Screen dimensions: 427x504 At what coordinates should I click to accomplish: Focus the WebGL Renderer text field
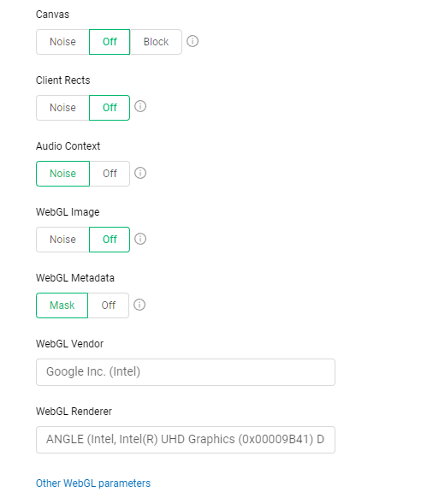pyautogui.click(x=186, y=440)
